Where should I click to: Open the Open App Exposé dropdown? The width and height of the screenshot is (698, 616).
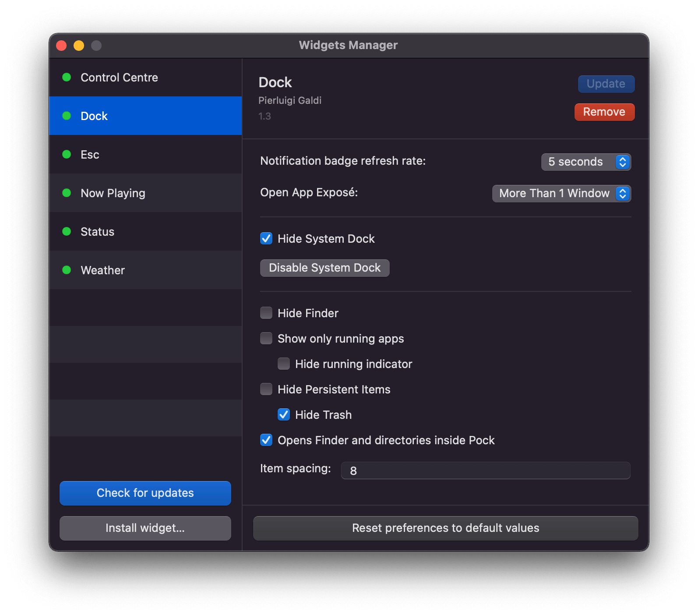click(561, 193)
